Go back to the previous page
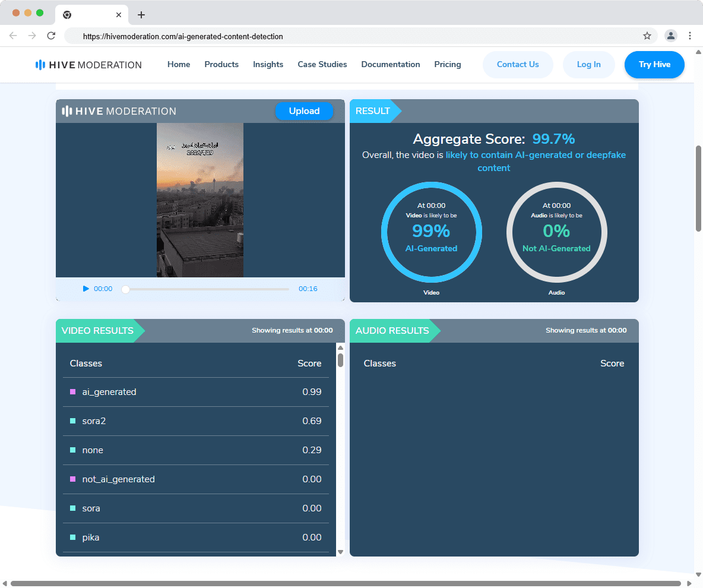 [x=13, y=36]
